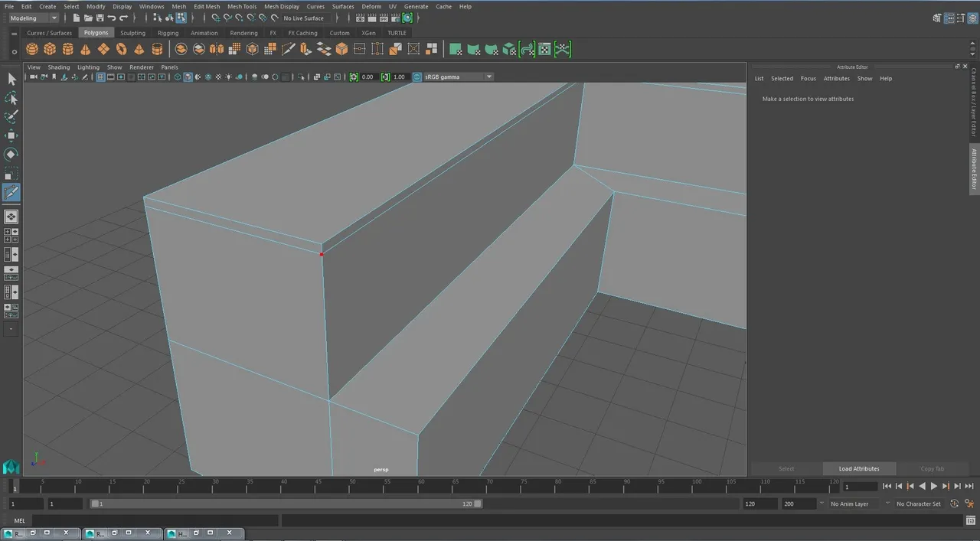Go to end of playback range
The width and height of the screenshot is (980, 541).
click(969, 486)
